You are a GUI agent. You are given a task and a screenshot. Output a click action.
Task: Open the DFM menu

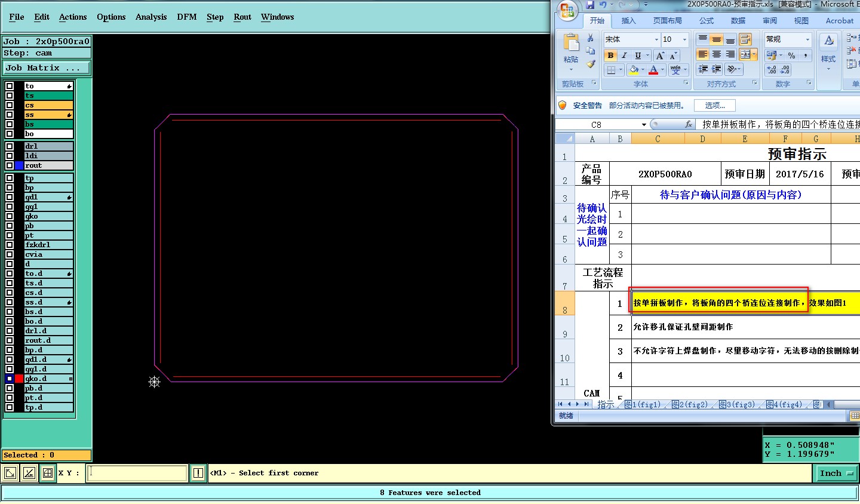click(x=187, y=17)
